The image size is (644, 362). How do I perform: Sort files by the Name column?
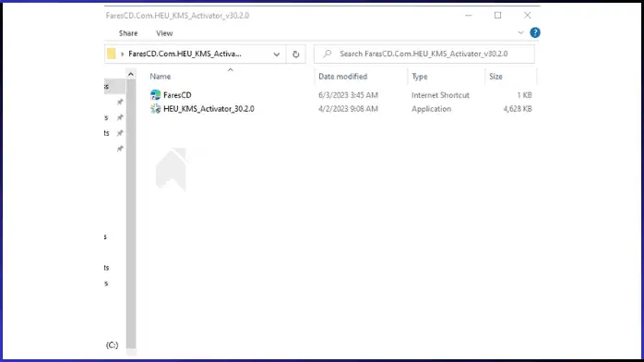(161, 77)
